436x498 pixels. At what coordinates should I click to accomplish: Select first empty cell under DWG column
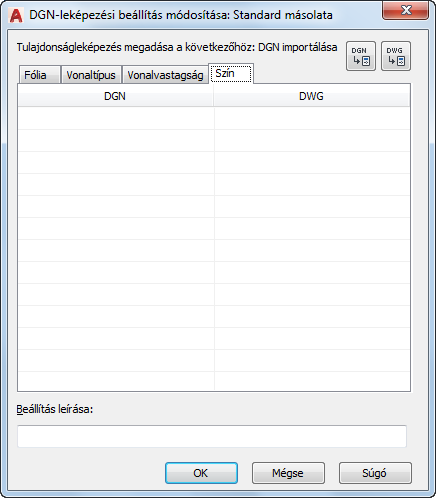312,118
